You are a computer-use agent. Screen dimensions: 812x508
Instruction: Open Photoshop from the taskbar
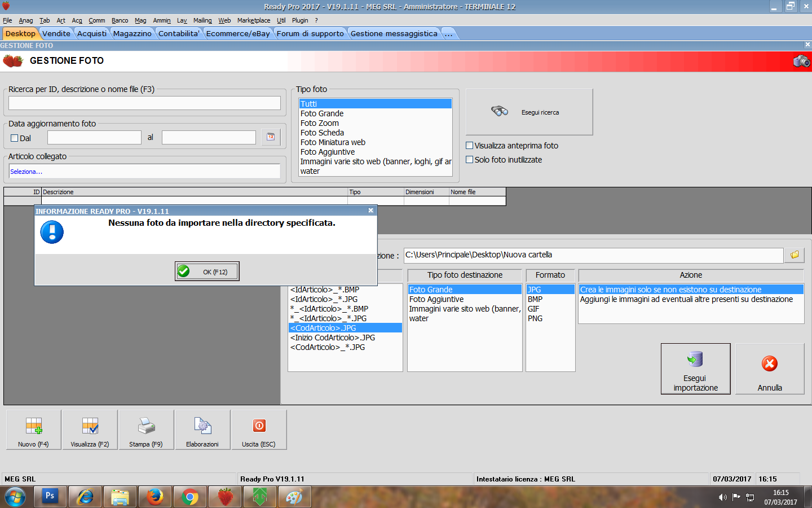click(x=50, y=497)
